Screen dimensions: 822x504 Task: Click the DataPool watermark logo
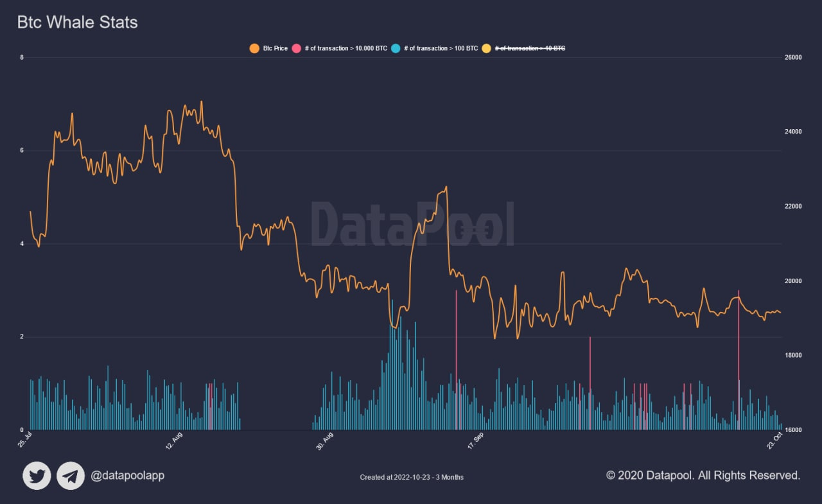click(x=413, y=224)
